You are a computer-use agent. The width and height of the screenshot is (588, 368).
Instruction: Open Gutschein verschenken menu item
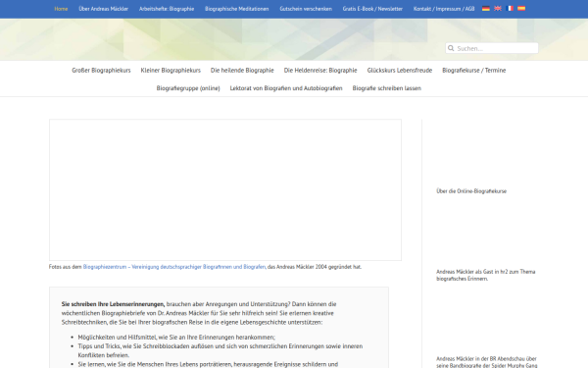(306, 9)
